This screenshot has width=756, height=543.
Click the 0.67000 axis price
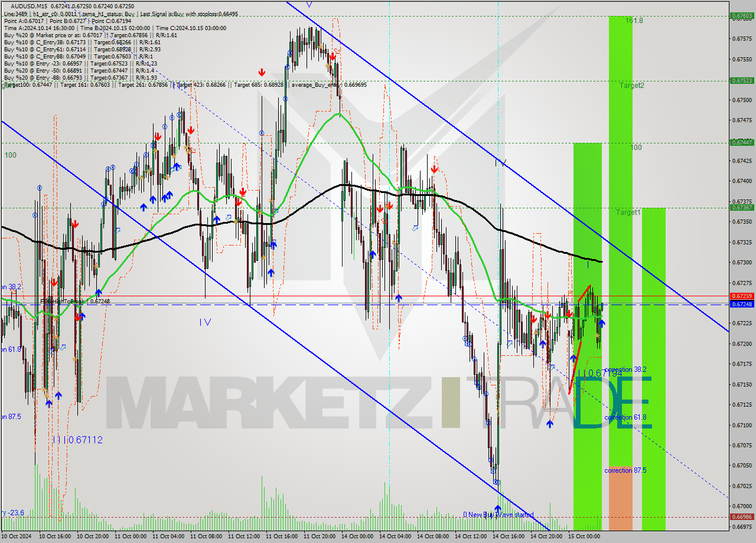click(742, 506)
